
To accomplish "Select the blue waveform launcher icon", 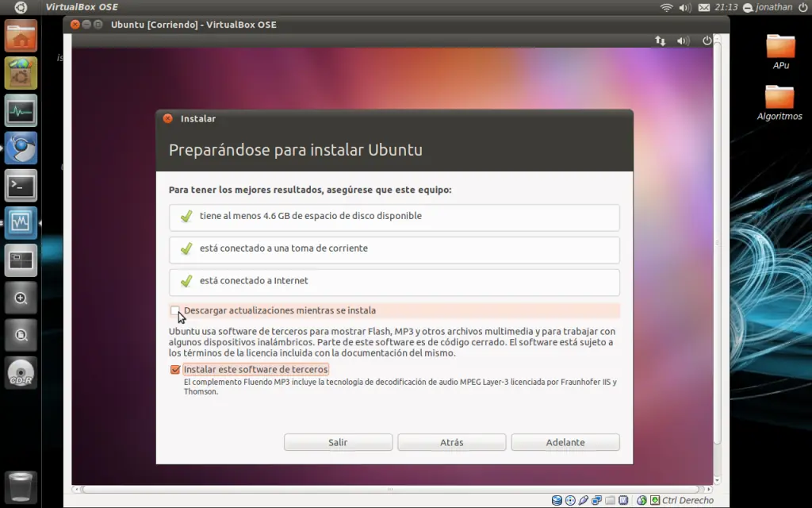I will 21,222.
